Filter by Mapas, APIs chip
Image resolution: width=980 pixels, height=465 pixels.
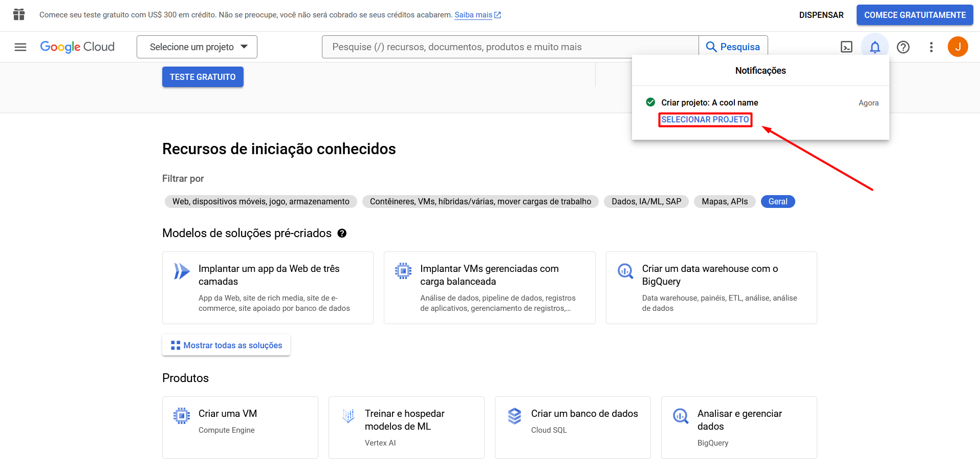725,202
